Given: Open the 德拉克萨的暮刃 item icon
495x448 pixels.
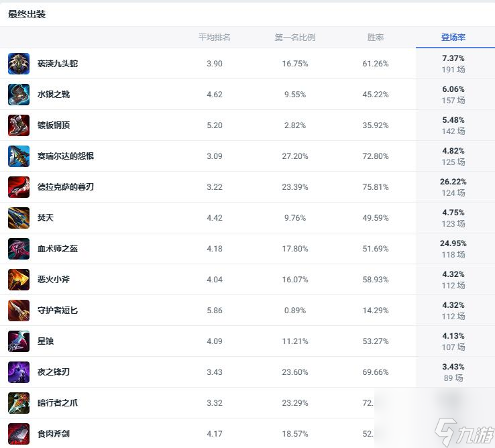Looking at the screenshot, I should click(19, 187).
